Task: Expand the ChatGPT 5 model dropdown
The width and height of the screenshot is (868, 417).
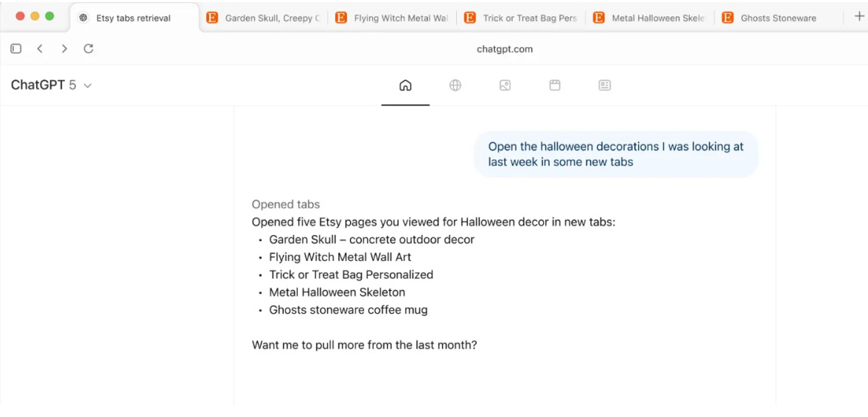Action: point(52,85)
